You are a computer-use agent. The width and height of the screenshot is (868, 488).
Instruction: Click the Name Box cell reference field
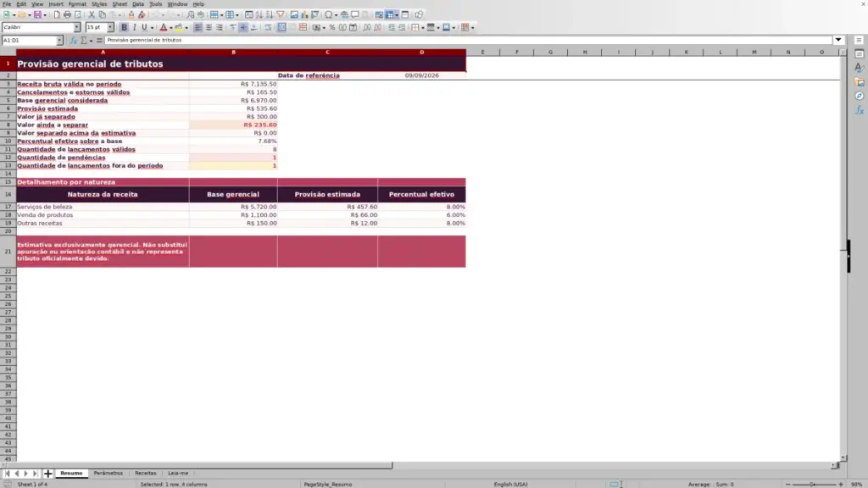(29, 41)
